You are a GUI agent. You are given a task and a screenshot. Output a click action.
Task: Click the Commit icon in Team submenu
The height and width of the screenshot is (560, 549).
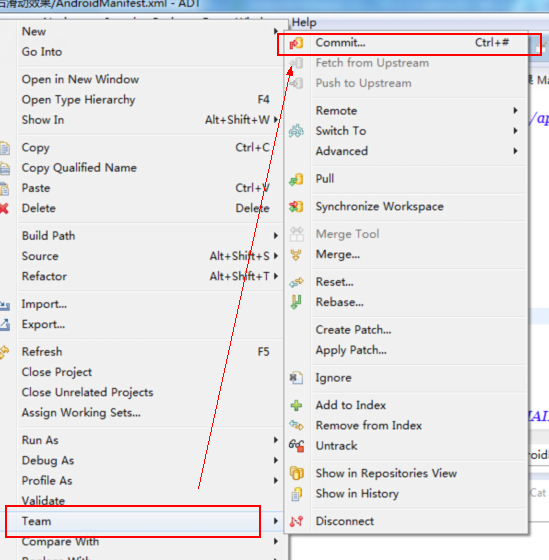296,43
